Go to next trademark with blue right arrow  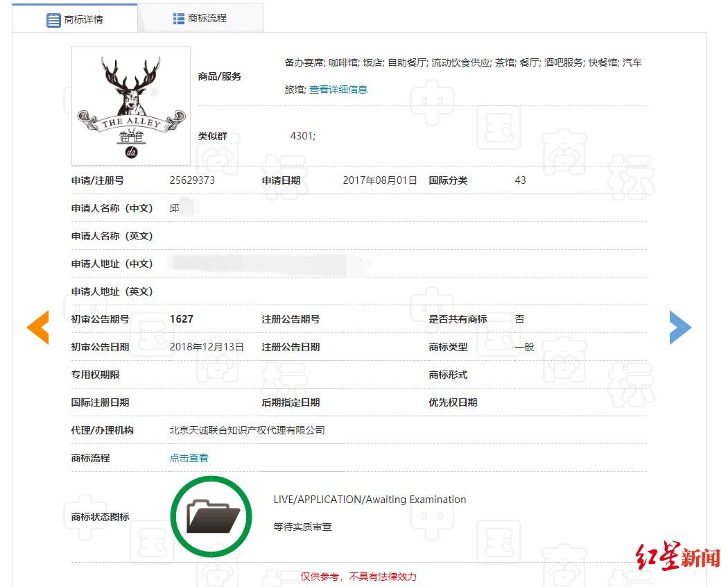tap(680, 327)
